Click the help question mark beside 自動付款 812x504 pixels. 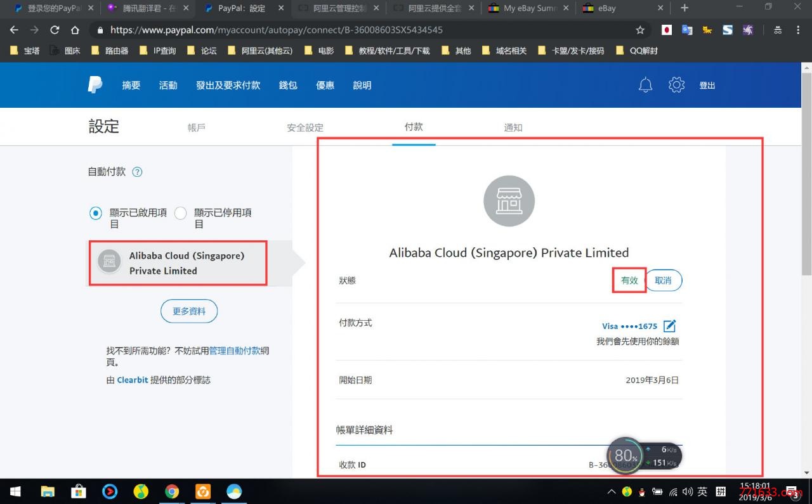pyautogui.click(x=137, y=172)
